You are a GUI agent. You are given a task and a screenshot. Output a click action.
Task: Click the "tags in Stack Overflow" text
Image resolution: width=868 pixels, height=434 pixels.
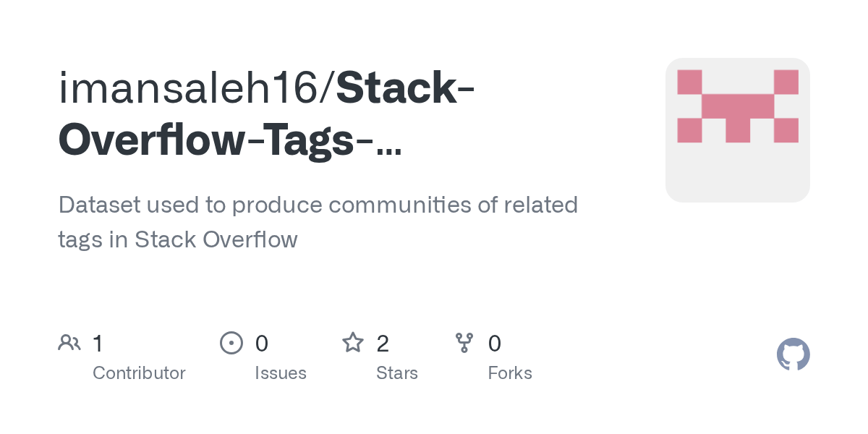pyautogui.click(x=177, y=239)
